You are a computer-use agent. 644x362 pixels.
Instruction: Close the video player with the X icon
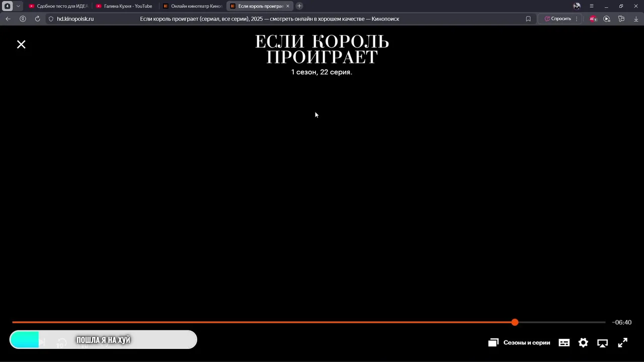[21, 44]
